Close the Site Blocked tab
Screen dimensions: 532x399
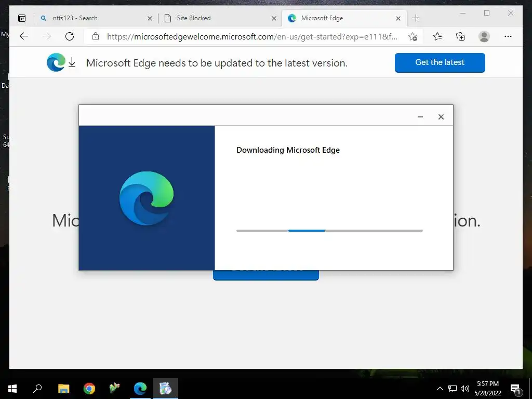(x=274, y=18)
